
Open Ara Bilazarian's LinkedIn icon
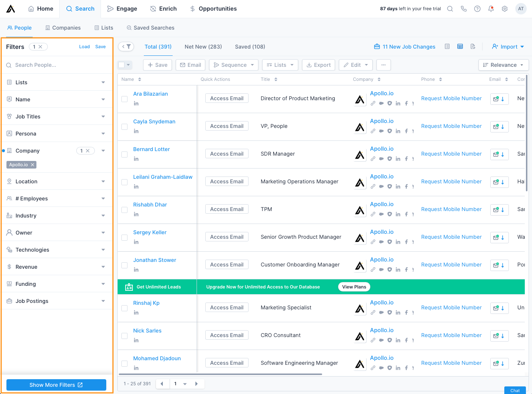click(136, 104)
